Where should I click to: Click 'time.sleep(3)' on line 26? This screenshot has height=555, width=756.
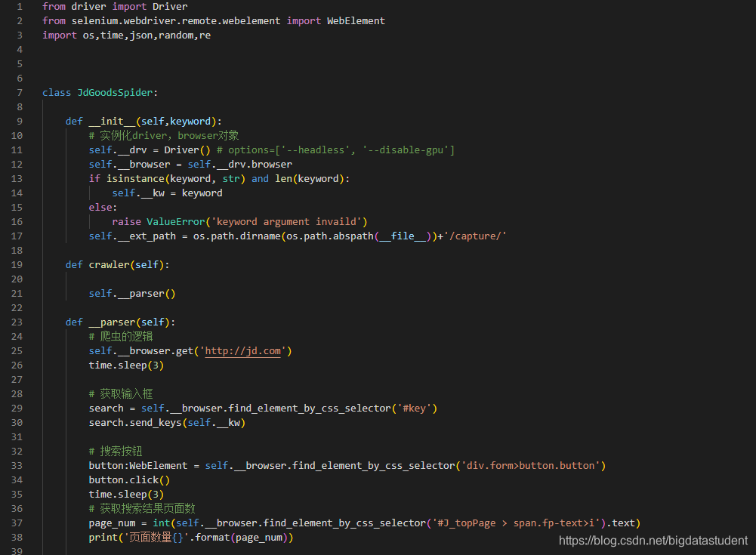(126, 365)
